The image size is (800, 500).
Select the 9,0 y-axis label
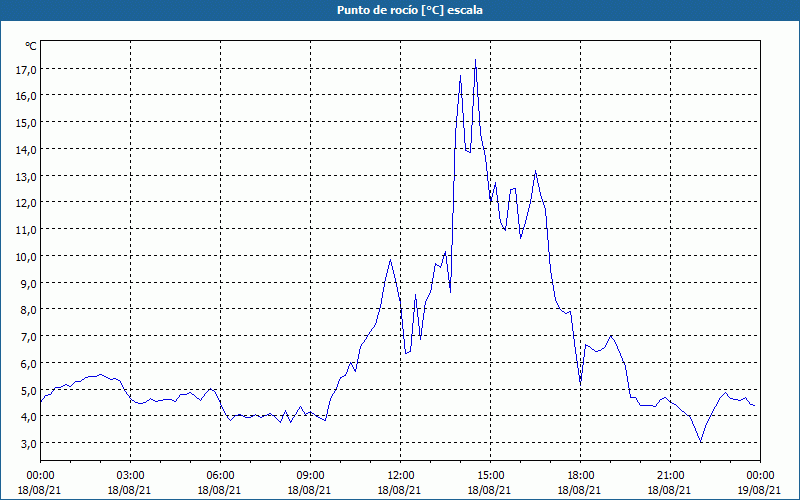[29, 283]
